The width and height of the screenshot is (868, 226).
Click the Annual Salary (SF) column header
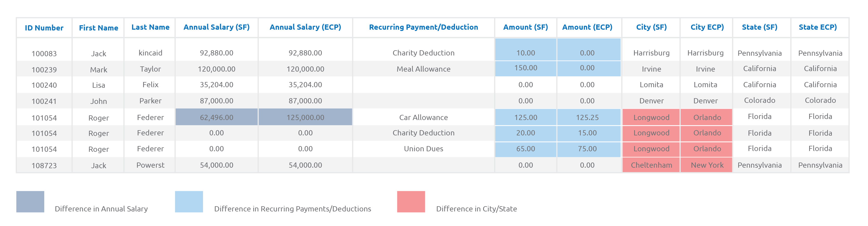pyautogui.click(x=216, y=27)
